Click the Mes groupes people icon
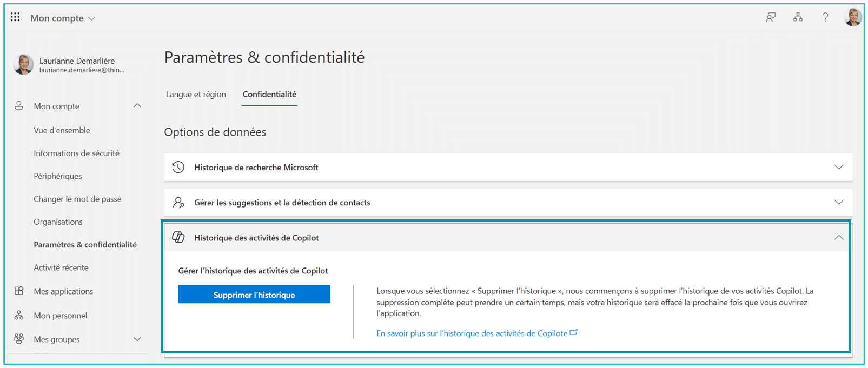This screenshot has height=368, width=868. coord(19,339)
